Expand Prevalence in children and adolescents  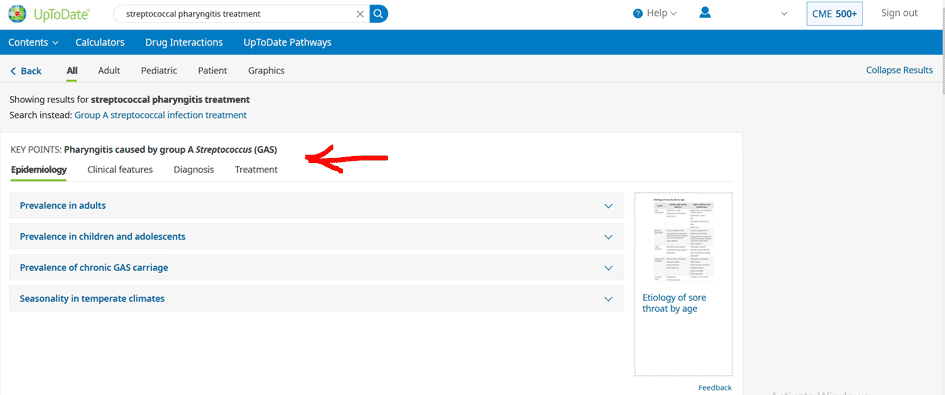pyautogui.click(x=316, y=236)
